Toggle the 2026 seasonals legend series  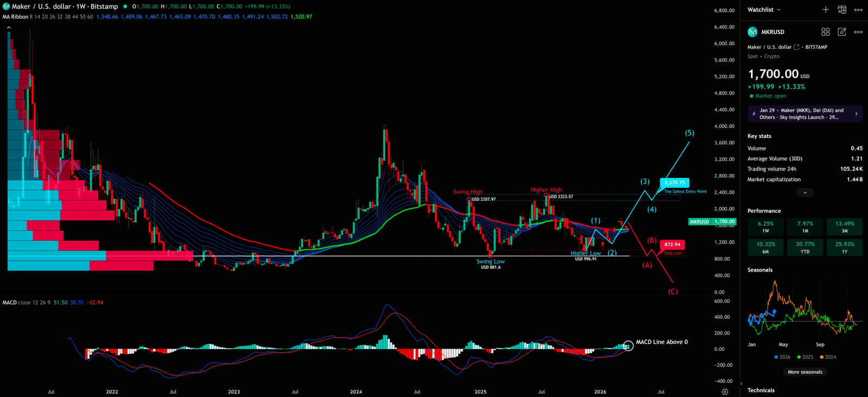pyautogui.click(x=782, y=357)
